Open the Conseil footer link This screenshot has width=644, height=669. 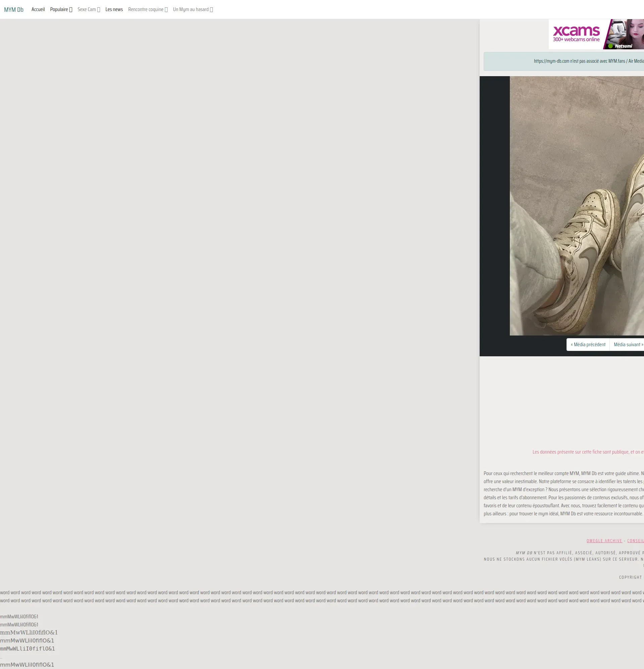(x=635, y=541)
